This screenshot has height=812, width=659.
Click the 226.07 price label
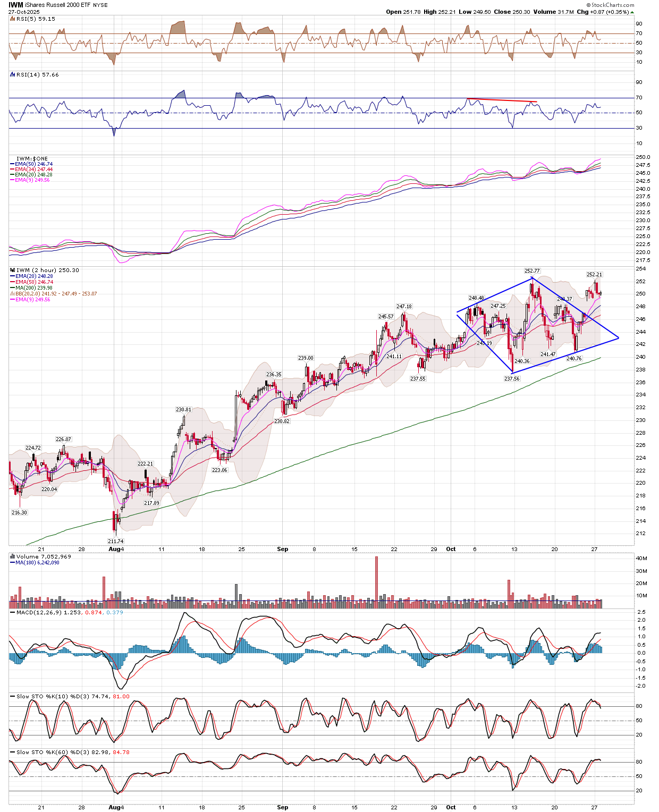[x=63, y=439]
